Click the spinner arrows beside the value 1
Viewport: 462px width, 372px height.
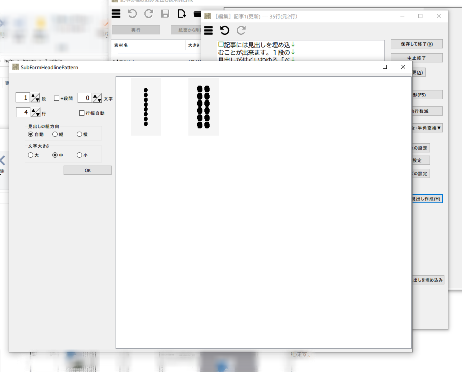(x=36, y=98)
